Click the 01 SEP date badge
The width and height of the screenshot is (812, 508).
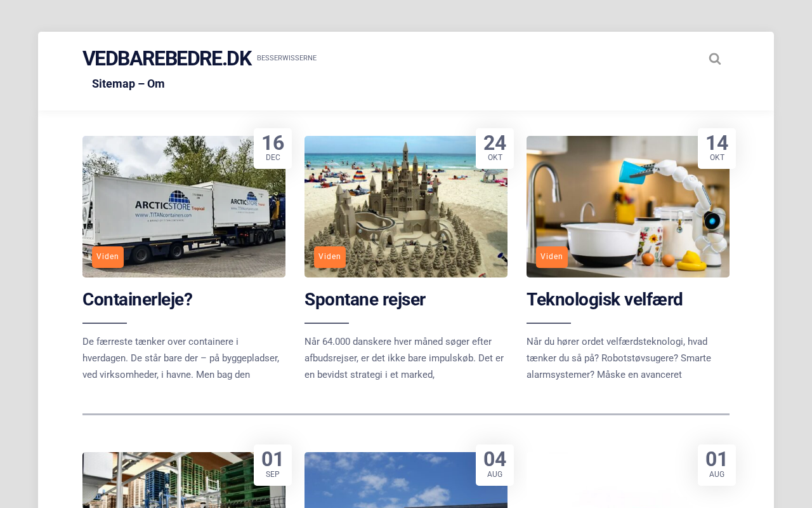273,465
